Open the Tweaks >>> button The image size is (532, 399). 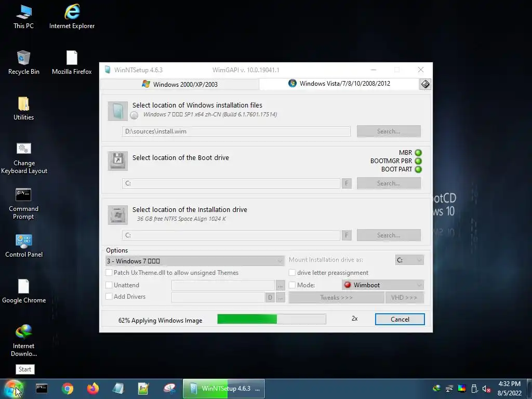click(x=336, y=298)
